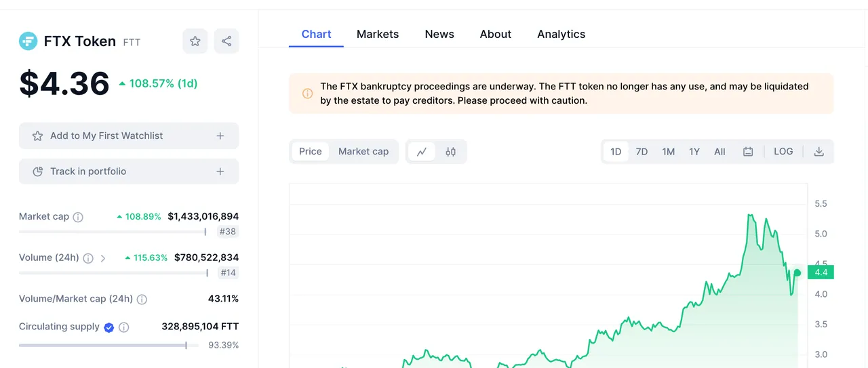Expand Volume (24h) chevron arrow
Viewport: 868px width, 368px height.
tap(103, 258)
